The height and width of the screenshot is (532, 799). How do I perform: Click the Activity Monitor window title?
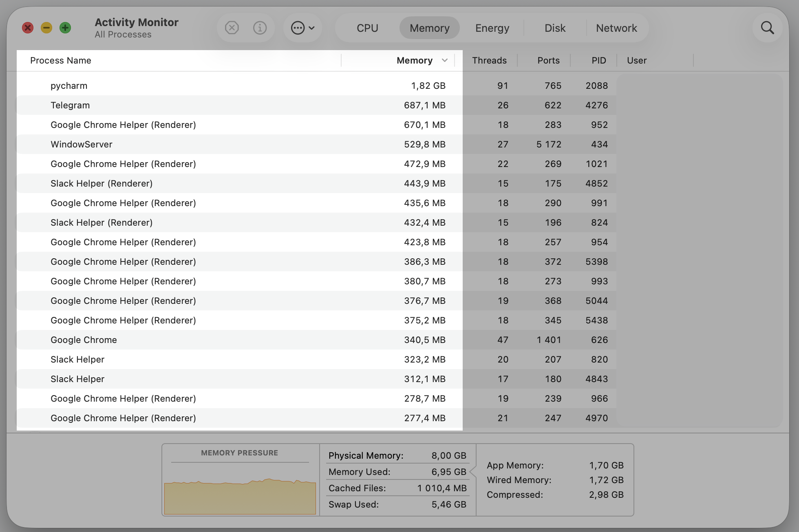[x=137, y=22]
